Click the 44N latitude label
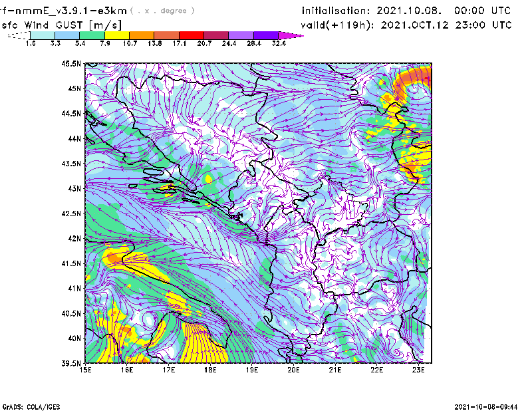This screenshot has height=411, width=532. pos(74,138)
